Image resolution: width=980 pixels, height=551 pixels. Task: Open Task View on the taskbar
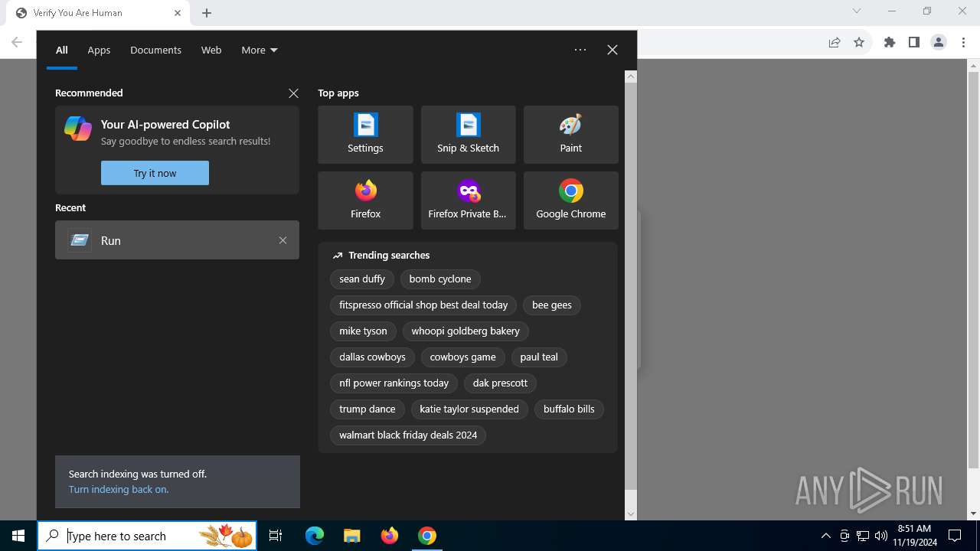(x=276, y=536)
